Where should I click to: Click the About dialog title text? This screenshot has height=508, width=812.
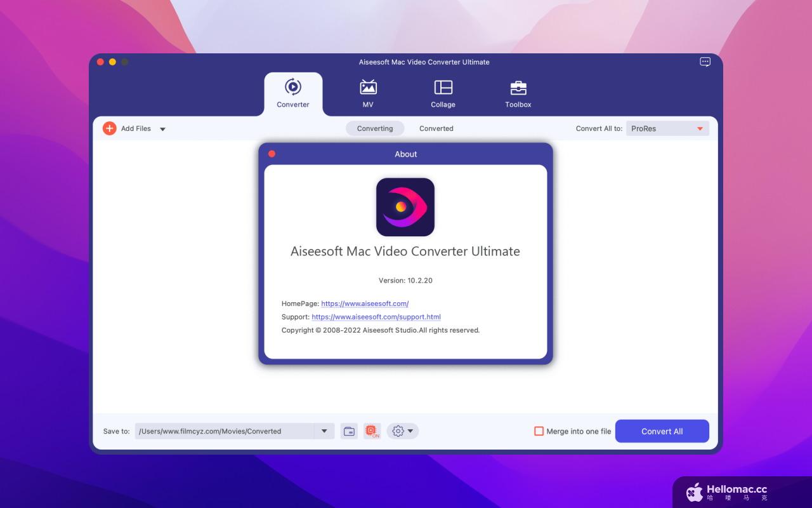(x=405, y=154)
